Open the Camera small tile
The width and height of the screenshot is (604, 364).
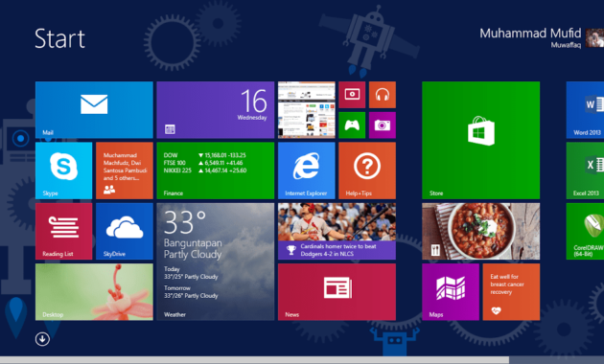[383, 125]
